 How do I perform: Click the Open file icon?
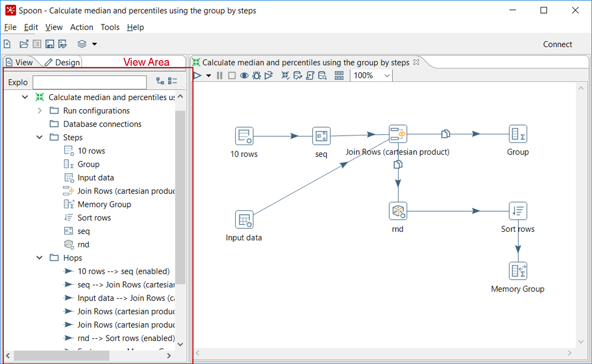coord(24,44)
